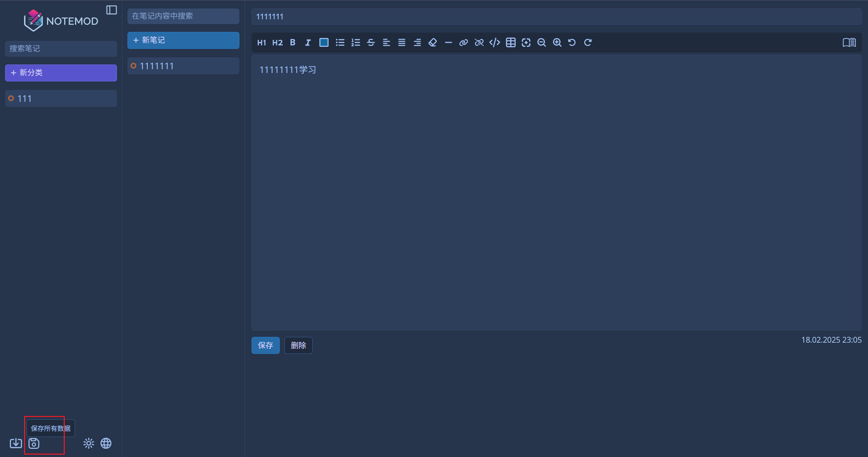Apply Heading 2 formatting

(x=277, y=42)
